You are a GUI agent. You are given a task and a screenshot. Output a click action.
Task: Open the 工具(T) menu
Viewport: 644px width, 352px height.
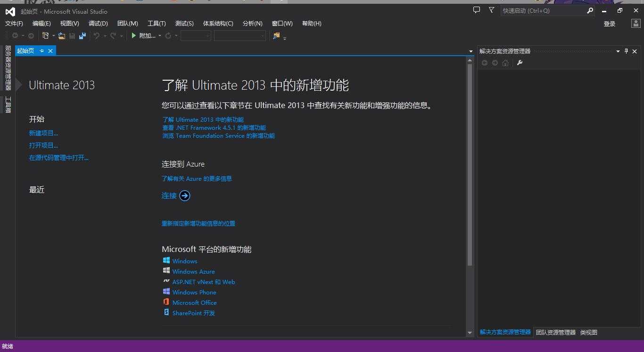(157, 23)
